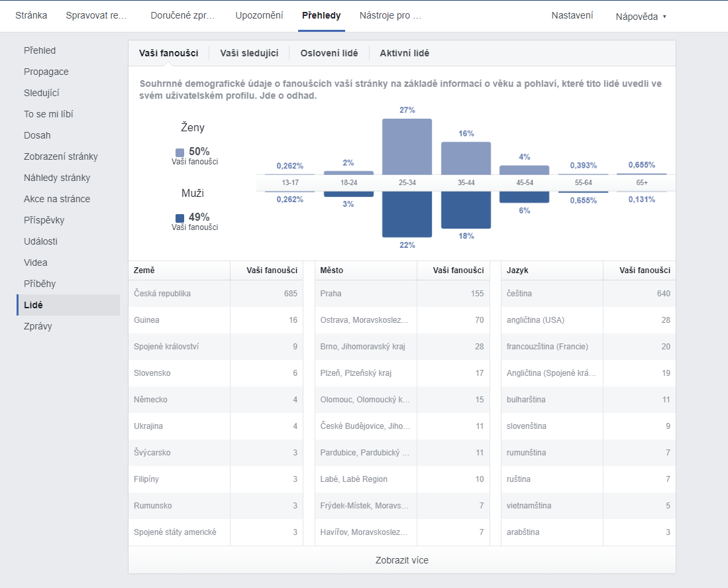Click Zobrazit více button

(402, 560)
